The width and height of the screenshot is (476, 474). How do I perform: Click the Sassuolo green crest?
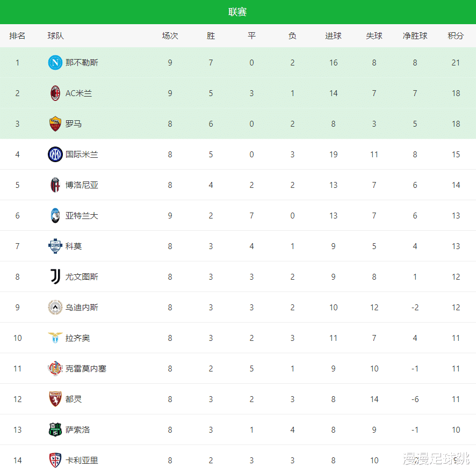click(55, 430)
